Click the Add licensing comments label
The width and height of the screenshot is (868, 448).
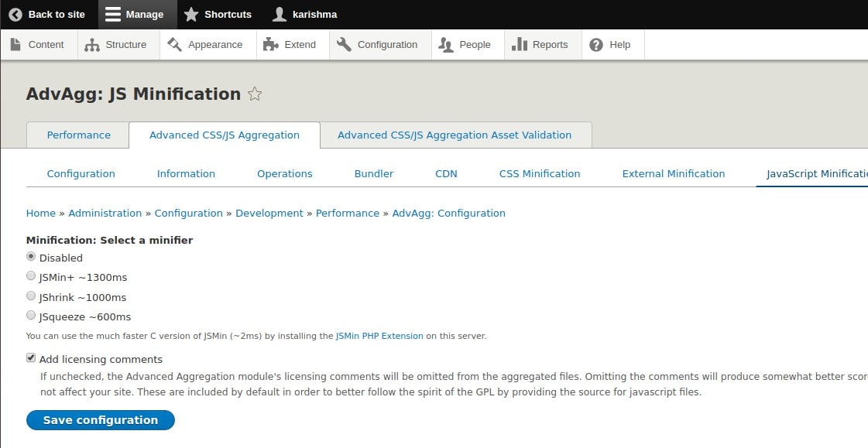[101, 359]
